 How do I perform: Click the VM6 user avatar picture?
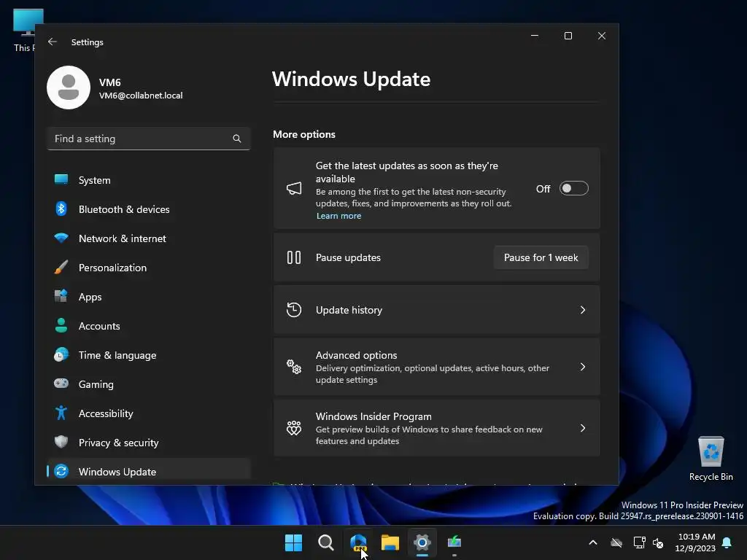click(69, 87)
